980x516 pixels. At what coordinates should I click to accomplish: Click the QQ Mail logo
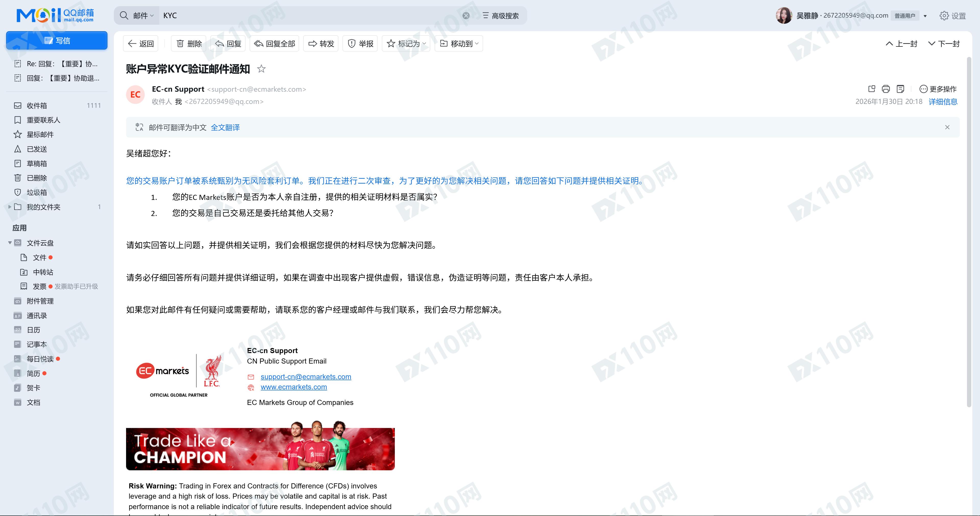click(55, 15)
